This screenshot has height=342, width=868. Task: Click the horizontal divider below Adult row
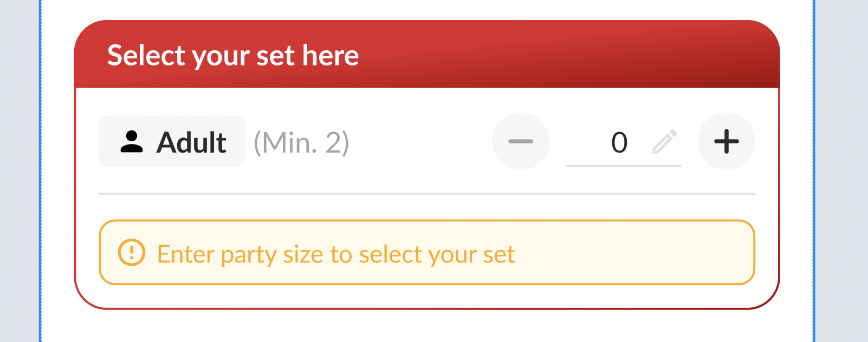click(426, 193)
